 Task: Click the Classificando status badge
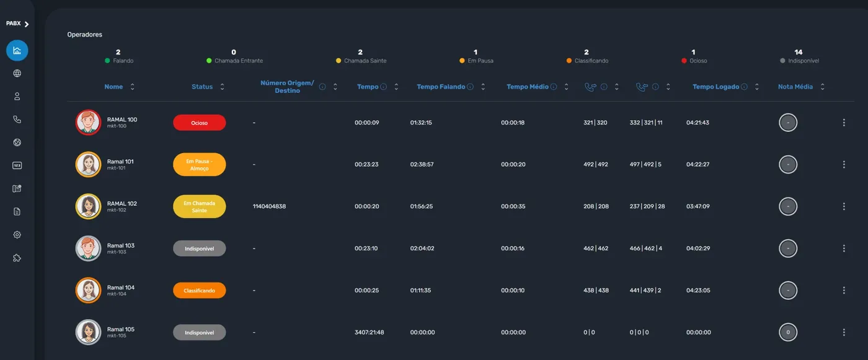(x=200, y=290)
